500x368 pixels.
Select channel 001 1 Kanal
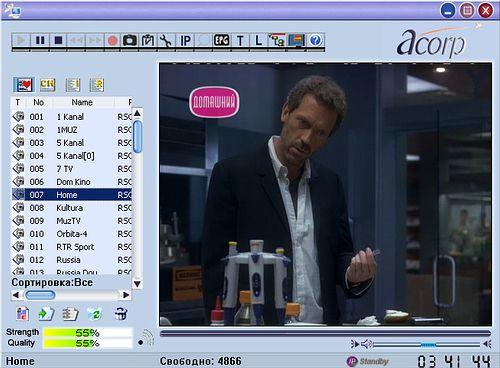click(x=72, y=117)
